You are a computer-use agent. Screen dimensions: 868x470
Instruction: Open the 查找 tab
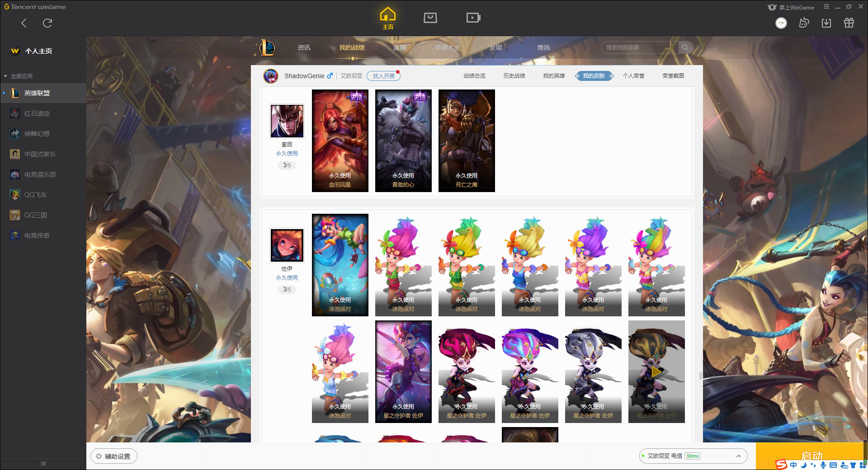point(543,47)
